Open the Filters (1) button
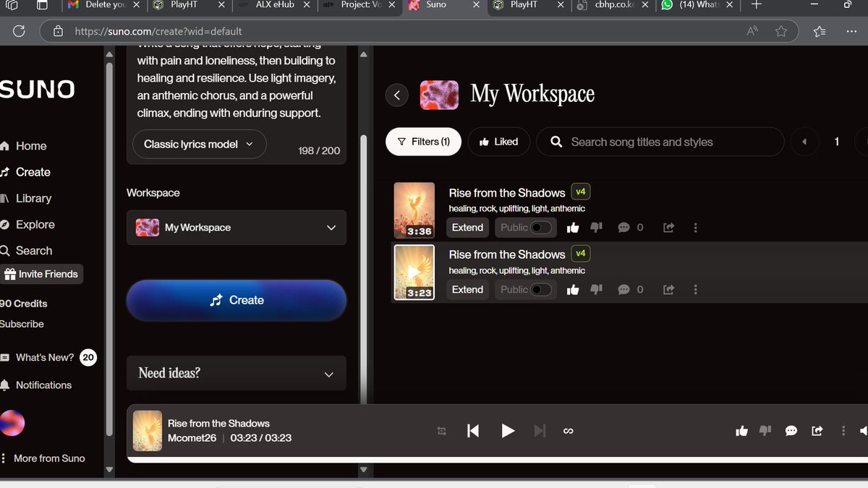 (424, 142)
